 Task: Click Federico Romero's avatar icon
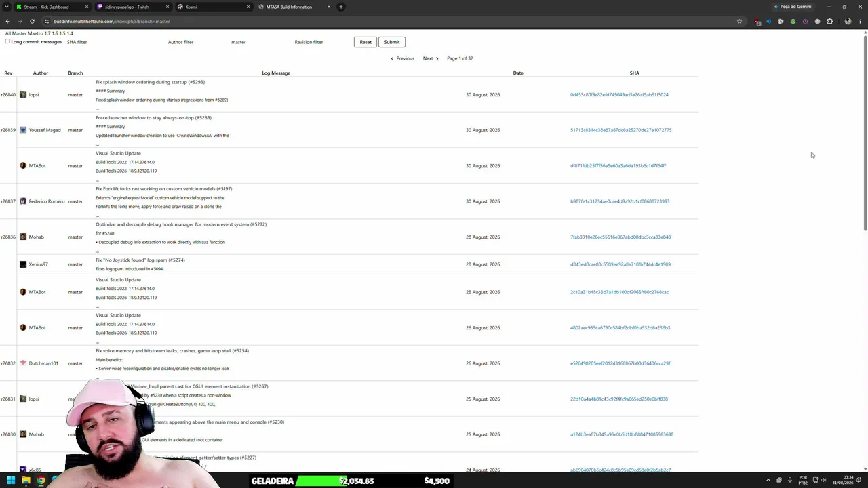click(x=23, y=201)
